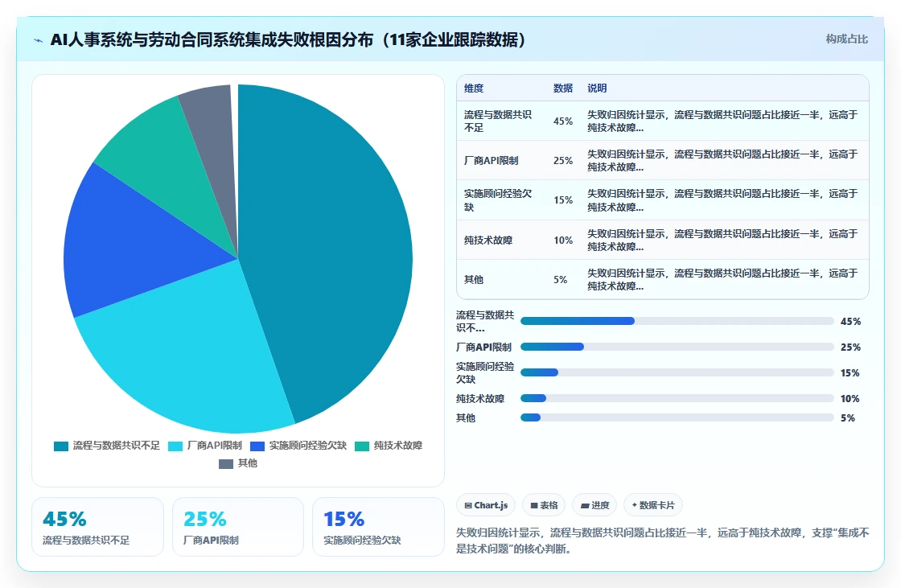Click the 维度 column header
The width and height of the screenshot is (901, 588).
[474, 88]
